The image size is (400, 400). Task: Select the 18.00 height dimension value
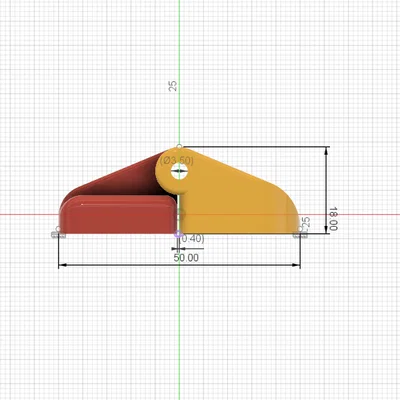(x=333, y=219)
